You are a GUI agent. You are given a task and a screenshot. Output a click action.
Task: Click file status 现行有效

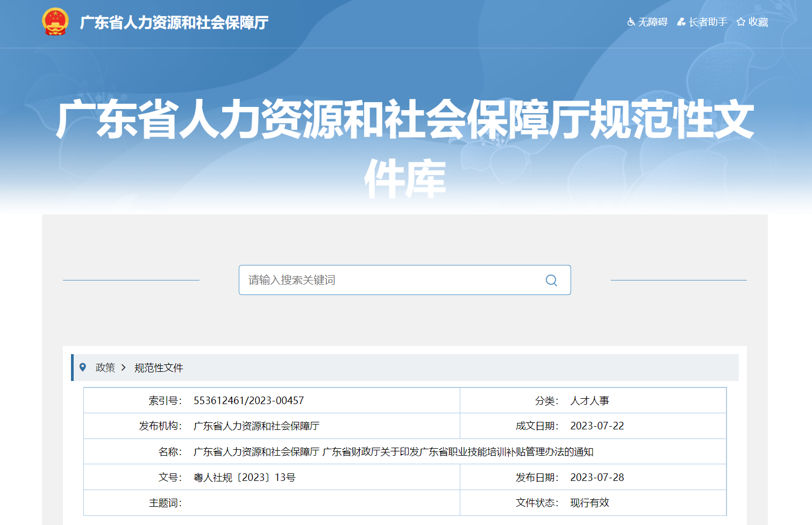pos(589,502)
